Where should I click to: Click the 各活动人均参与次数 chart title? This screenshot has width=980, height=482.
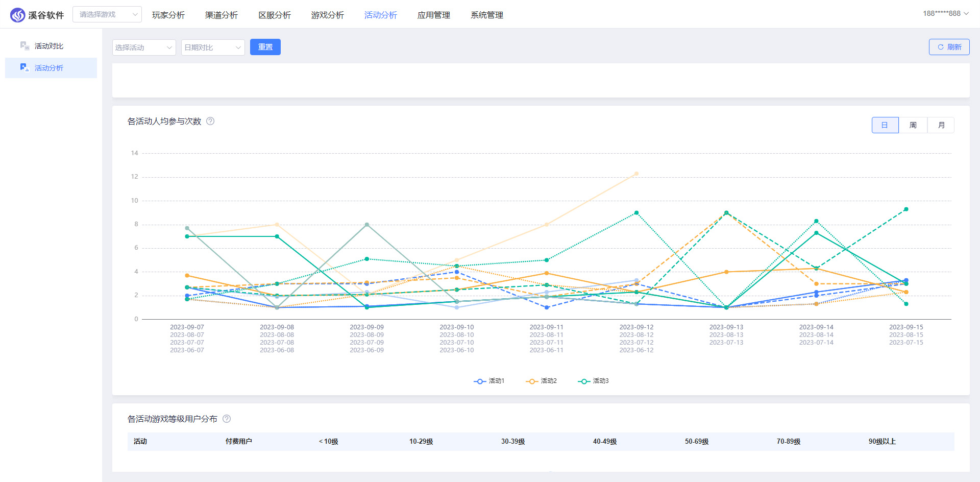point(164,121)
